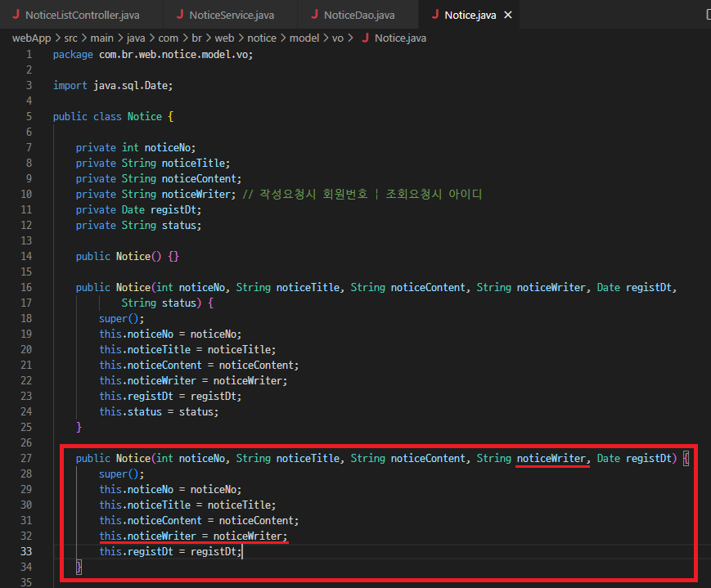Click 'this.noticeContent' on line 21

[151, 365]
